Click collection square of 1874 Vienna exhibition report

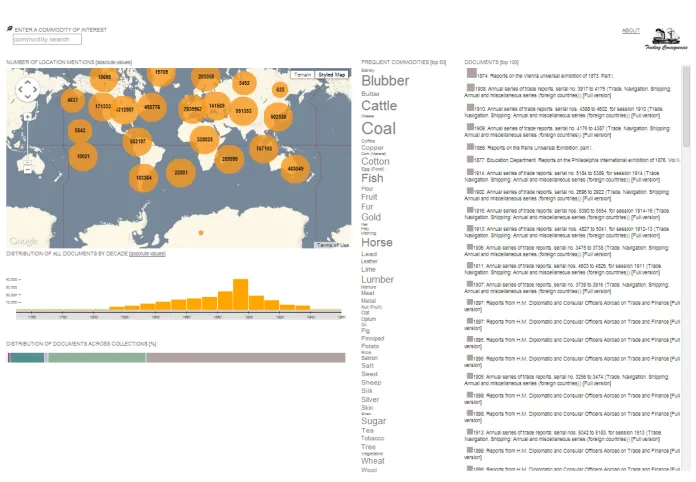471,73
